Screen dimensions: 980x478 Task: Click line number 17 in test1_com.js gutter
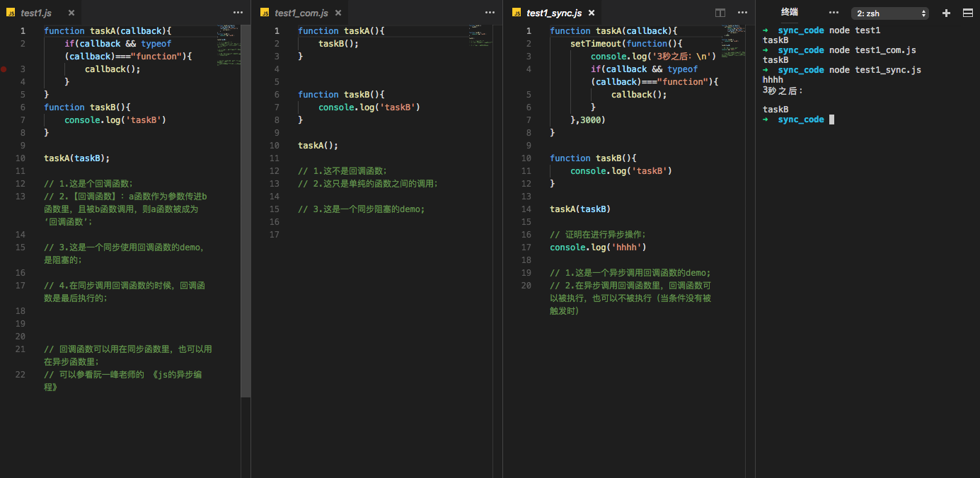(275, 234)
